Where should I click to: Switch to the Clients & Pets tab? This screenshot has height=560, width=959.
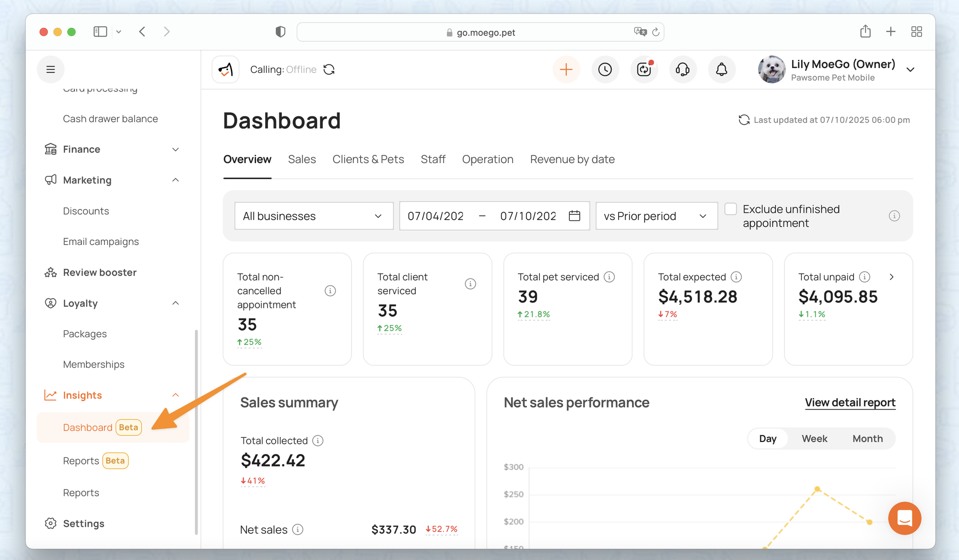pos(368,159)
